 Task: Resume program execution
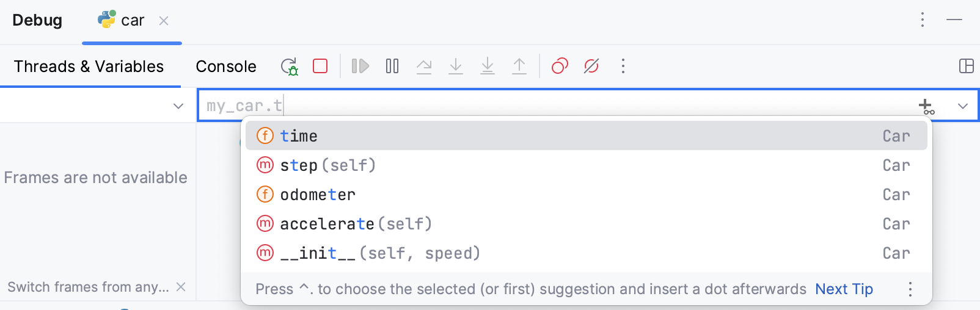[x=360, y=66]
